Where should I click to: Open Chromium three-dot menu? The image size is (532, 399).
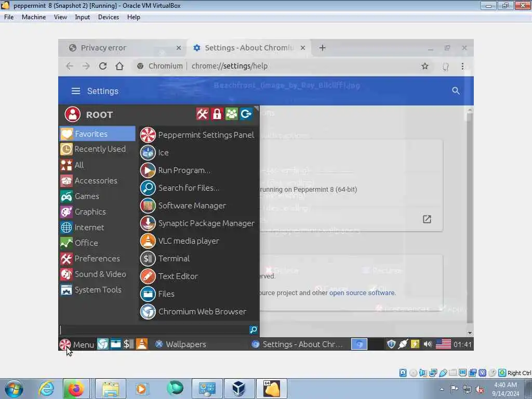coord(462,66)
